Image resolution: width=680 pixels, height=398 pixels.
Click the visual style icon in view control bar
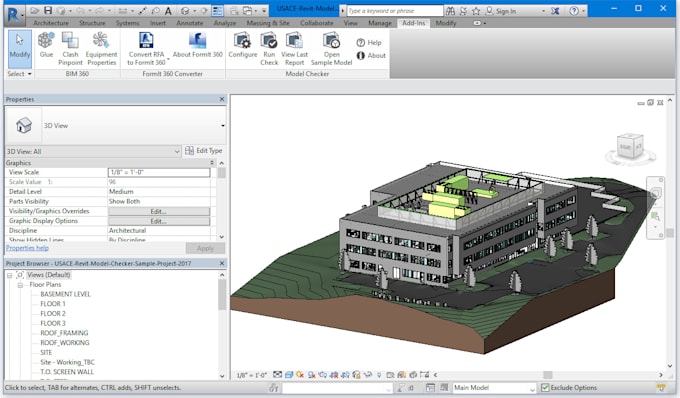tap(289, 375)
